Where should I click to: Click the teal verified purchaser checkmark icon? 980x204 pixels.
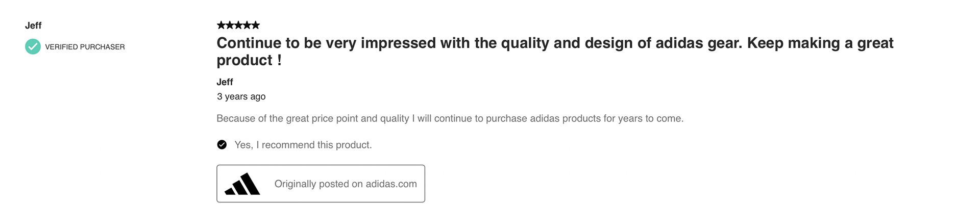click(x=33, y=46)
